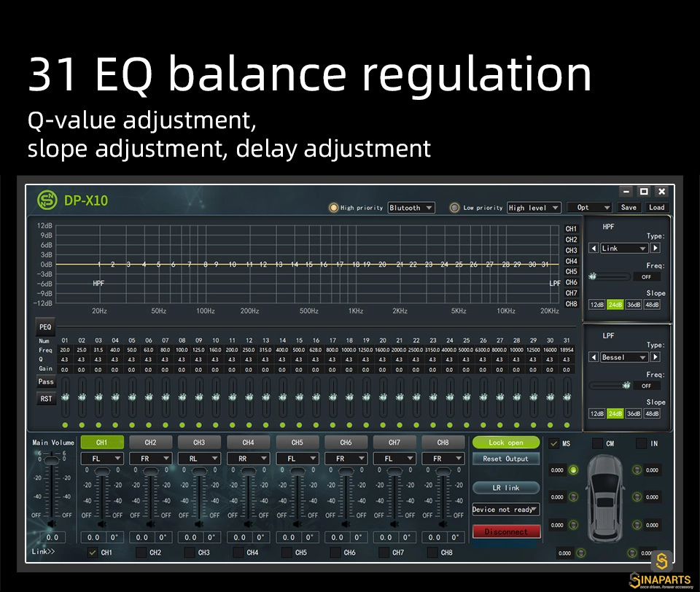Select LPF 12dB slope
This screenshot has width=700, height=592.
click(597, 413)
